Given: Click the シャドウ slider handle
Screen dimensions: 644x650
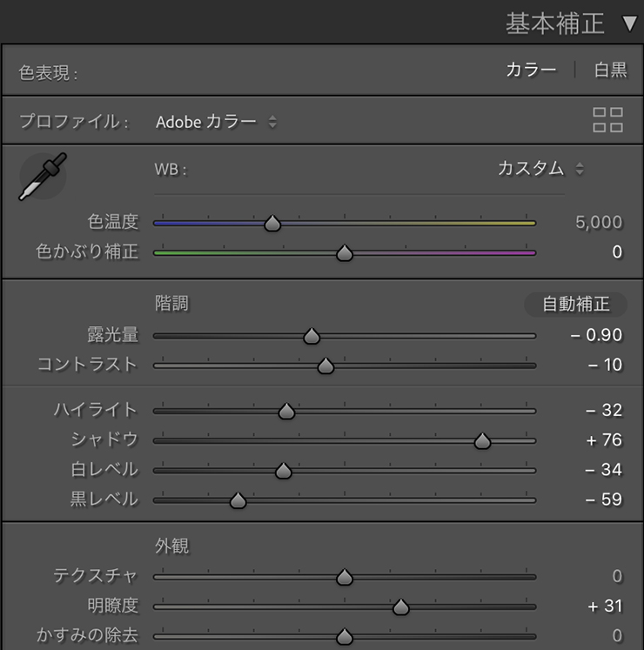Looking at the screenshot, I should (482, 441).
